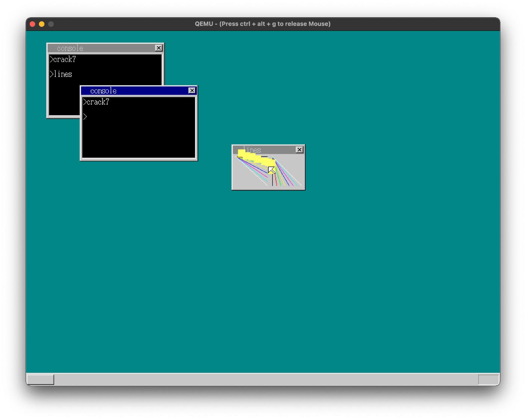Viewport: 526px width, 420px height.
Task: Click 'crack7' text in front console
Action: coord(98,102)
